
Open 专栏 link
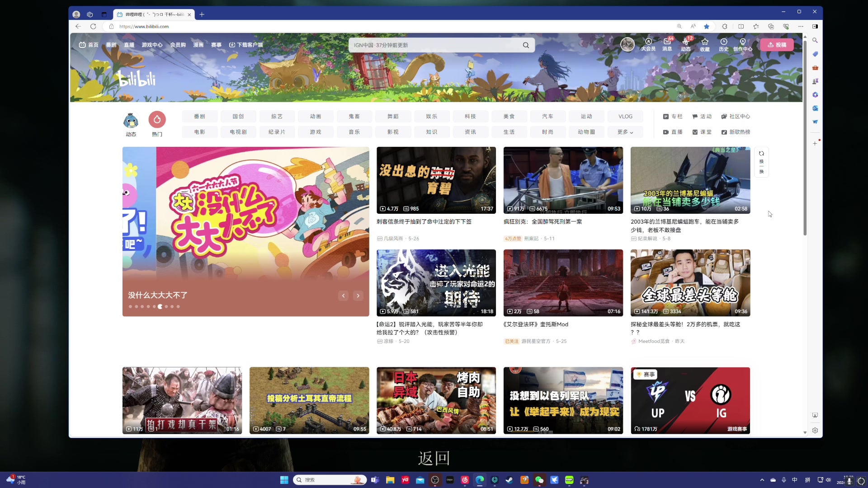(673, 117)
